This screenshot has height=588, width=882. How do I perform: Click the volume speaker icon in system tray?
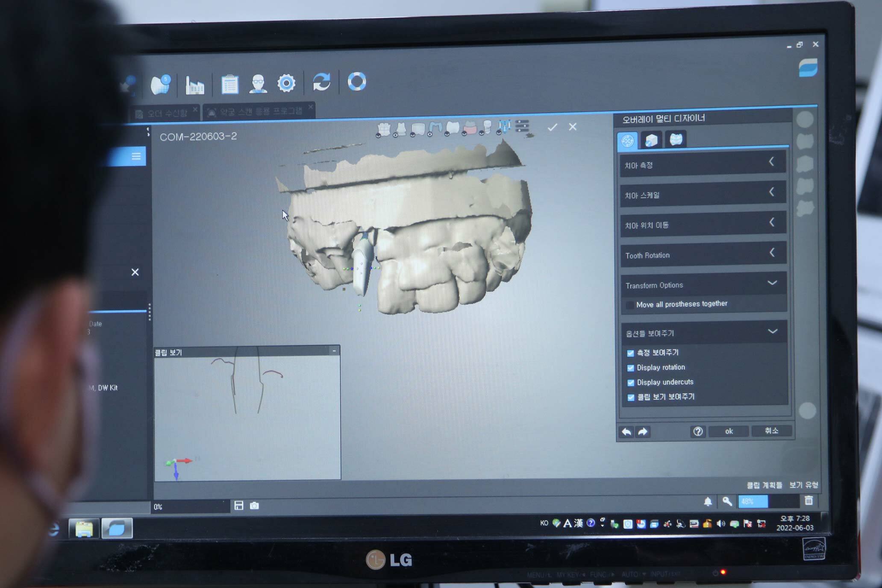click(721, 524)
